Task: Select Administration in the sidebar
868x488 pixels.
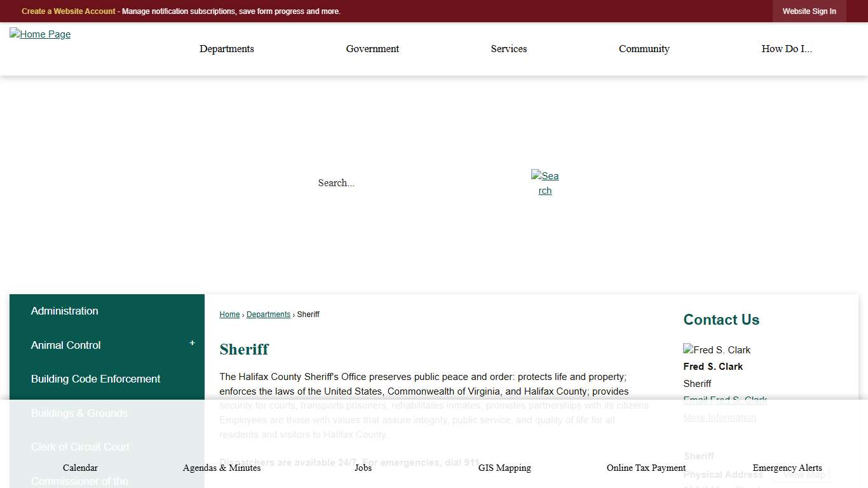Action: (64, 311)
